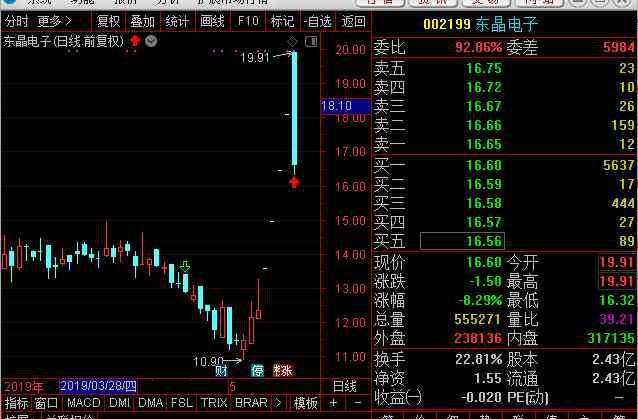Zoom in chart with + button

(x=334, y=403)
